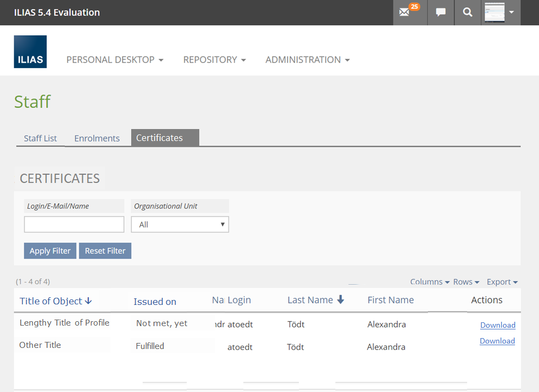Open the user avatar menu
Viewport: 539px width, 392px height.
[500, 13]
